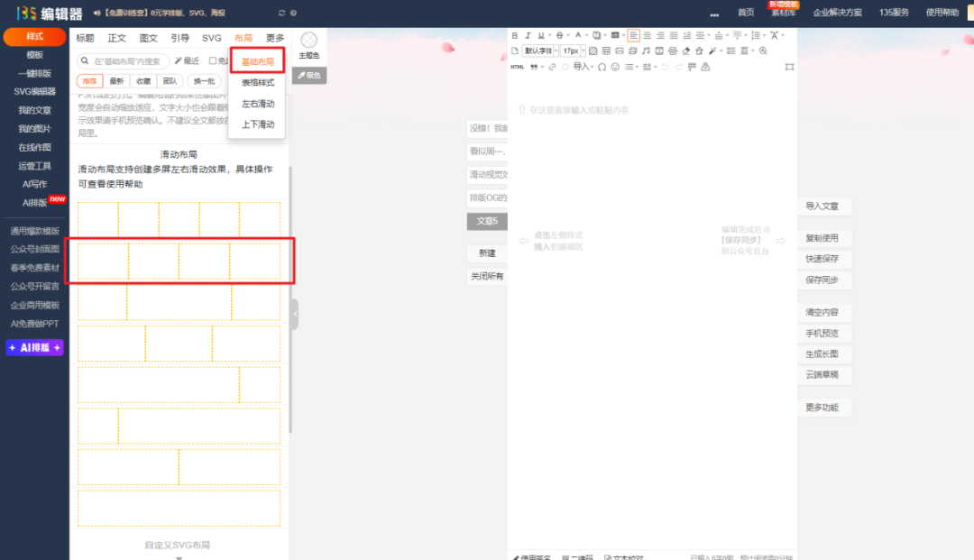Toggle underline formatting icon

point(541,35)
